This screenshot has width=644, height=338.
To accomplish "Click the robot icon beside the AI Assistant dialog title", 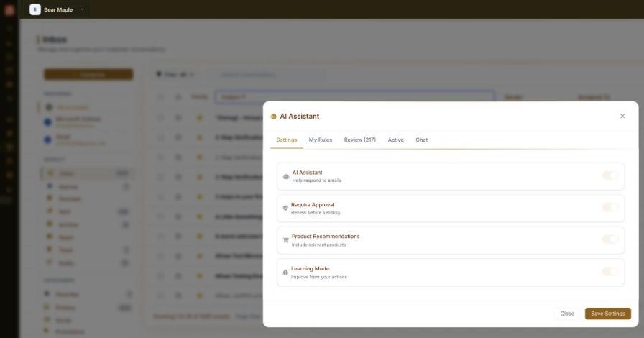I will (274, 117).
